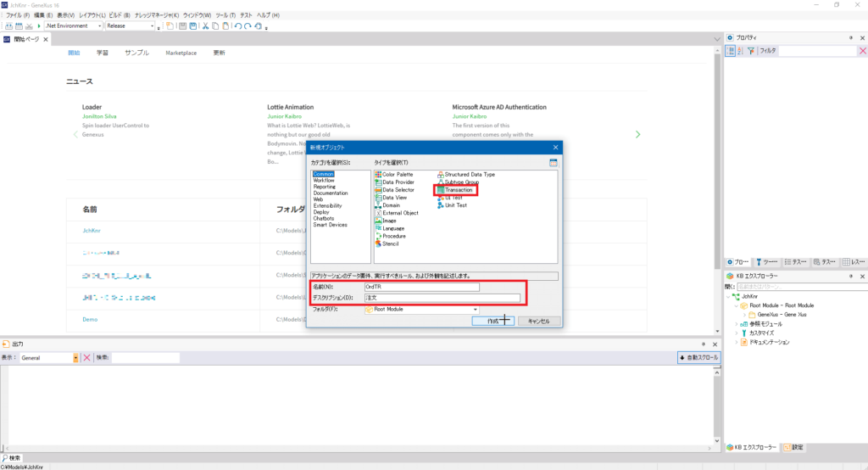Select Structured Data Type
Image resolution: width=868 pixels, height=470 pixels.
click(x=466, y=175)
